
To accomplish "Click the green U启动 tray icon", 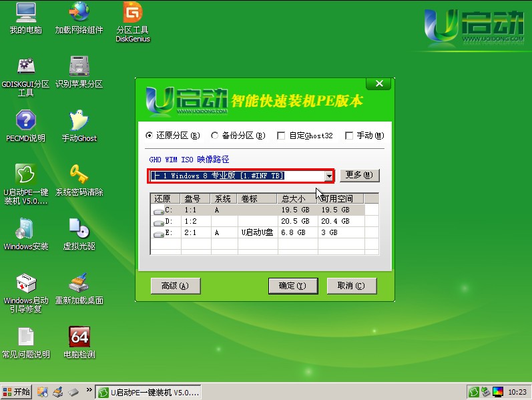I will tap(474, 392).
